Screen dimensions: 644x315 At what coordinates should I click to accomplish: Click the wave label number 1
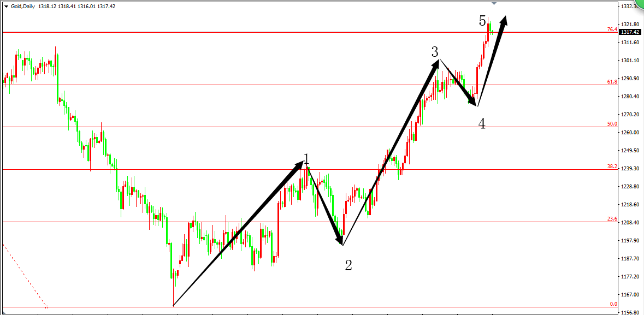(306, 159)
